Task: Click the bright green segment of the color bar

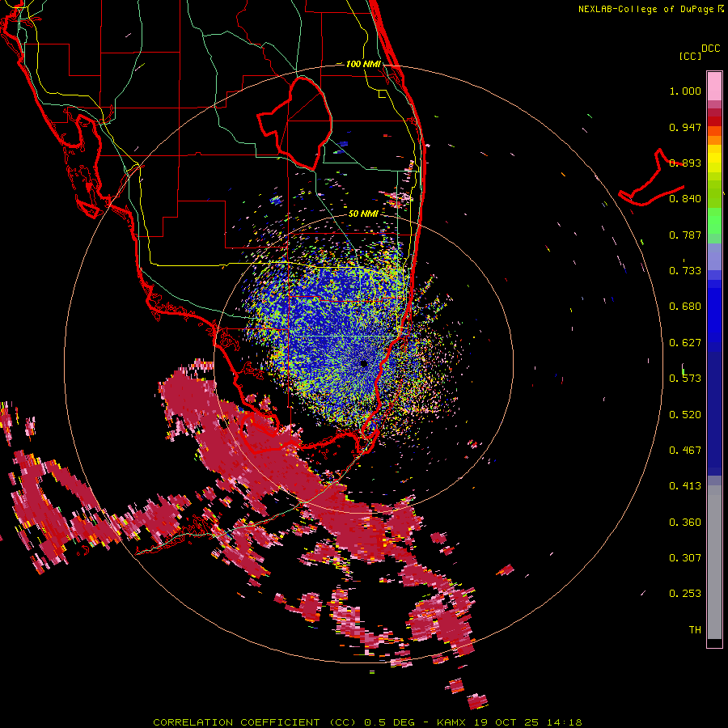Action: coord(714,221)
